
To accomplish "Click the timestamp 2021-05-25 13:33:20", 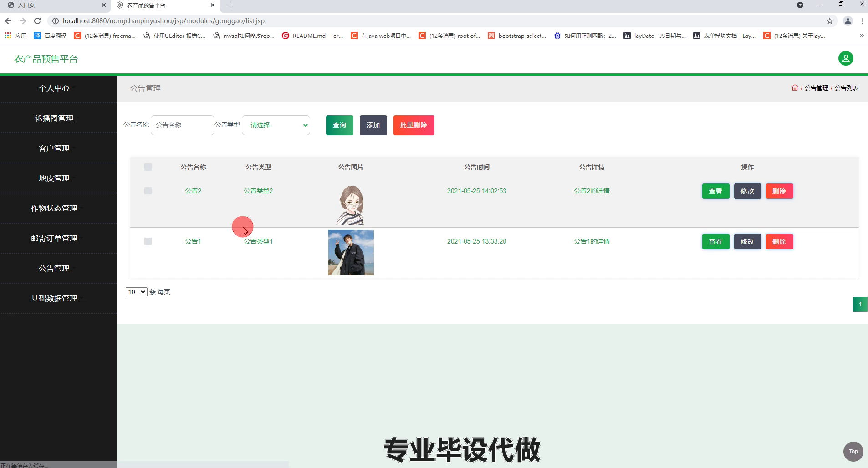I will 476,241.
